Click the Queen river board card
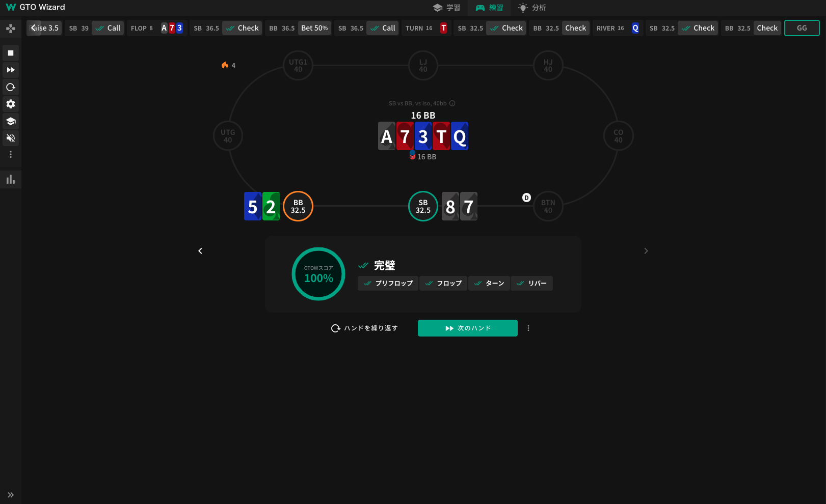This screenshot has height=504, width=826. pyautogui.click(x=460, y=136)
